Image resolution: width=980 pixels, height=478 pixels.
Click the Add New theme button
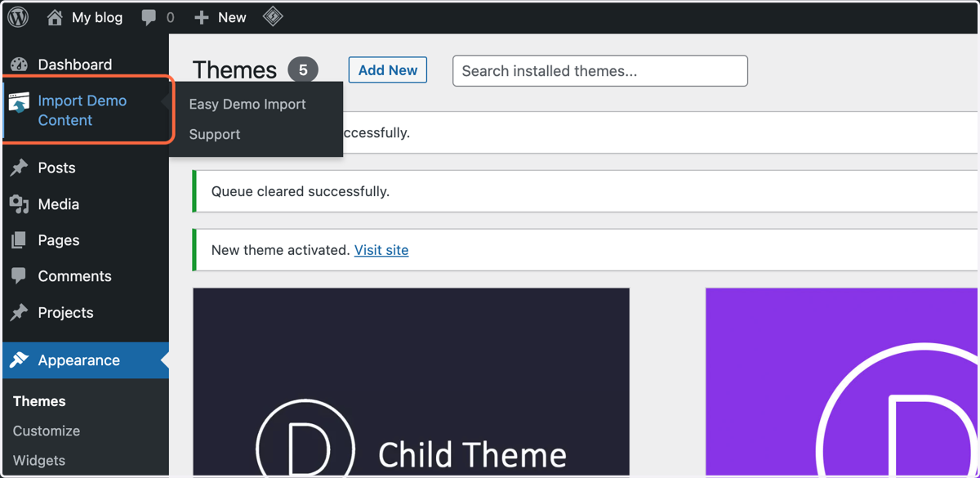click(x=388, y=70)
